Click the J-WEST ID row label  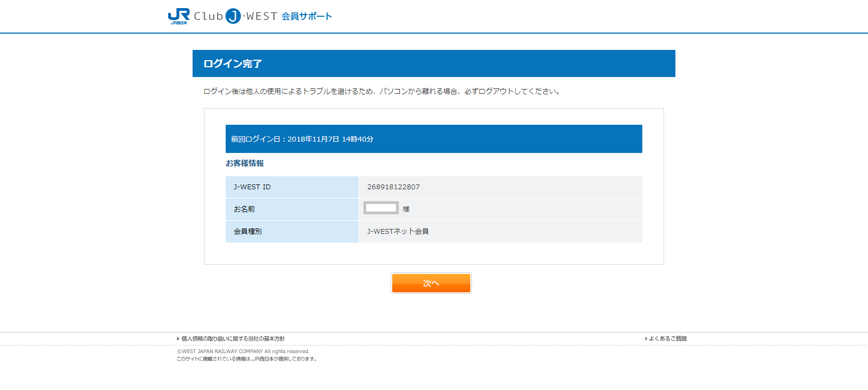pos(252,187)
